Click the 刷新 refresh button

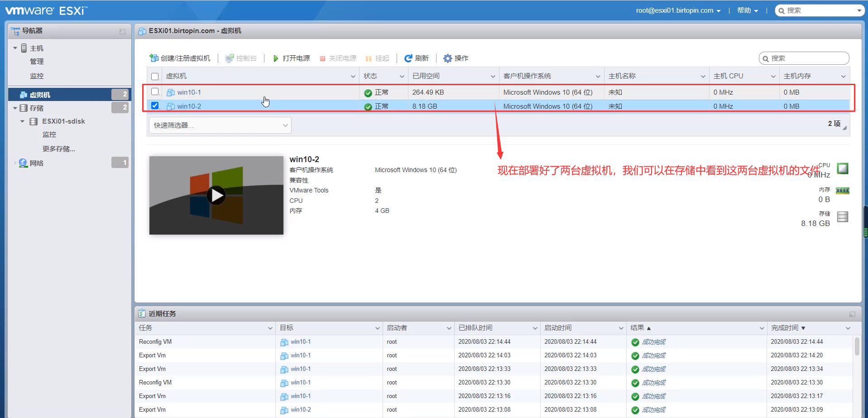pyautogui.click(x=417, y=58)
